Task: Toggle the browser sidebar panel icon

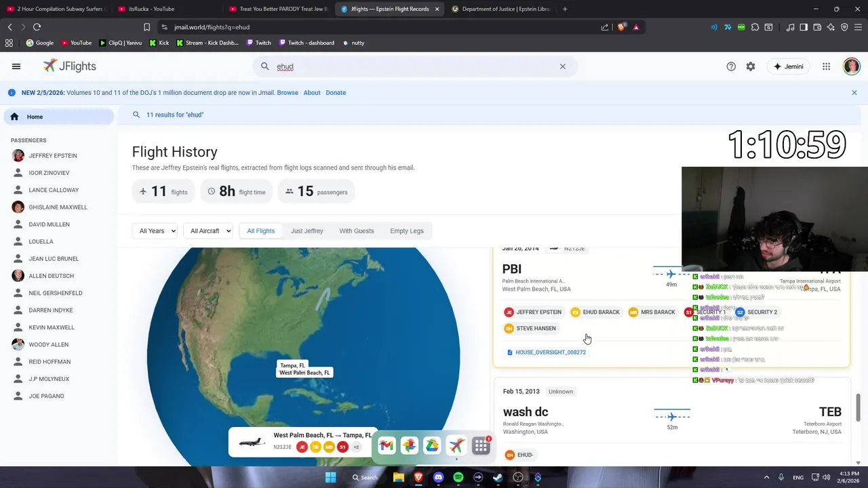Action: point(804,27)
